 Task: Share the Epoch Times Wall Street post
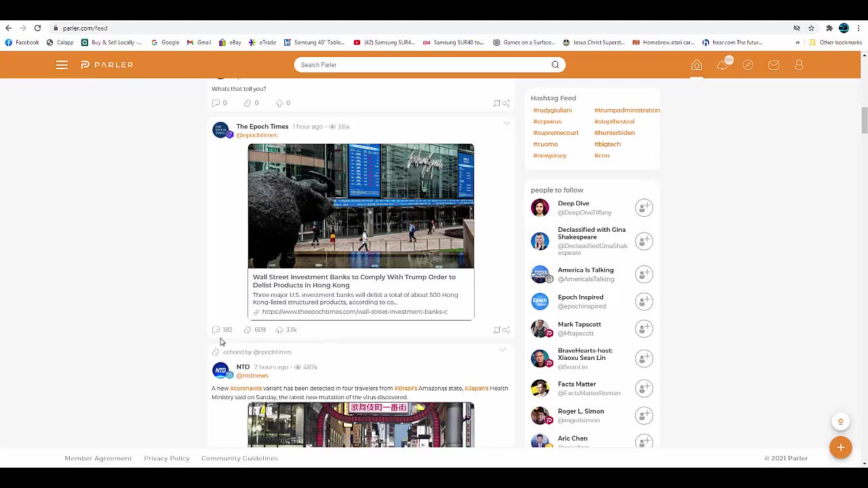pyautogui.click(x=506, y=330)
